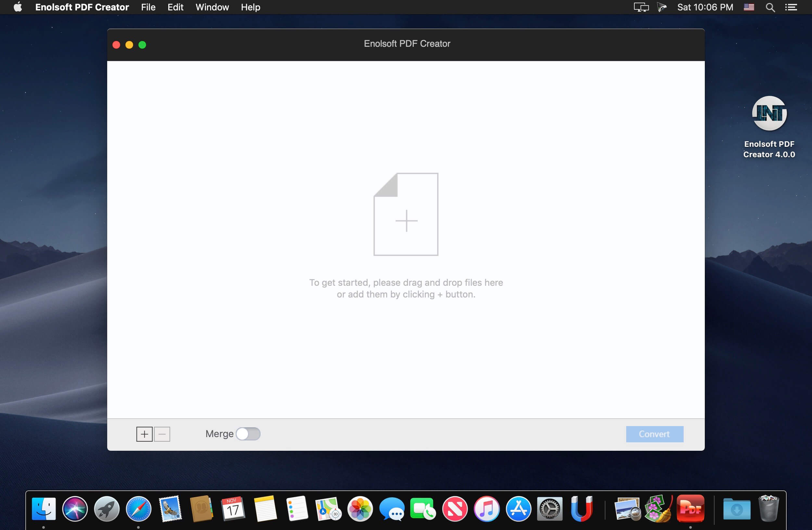Open the Downloads folder in Dock
The image size is (812, 530).
736,509
